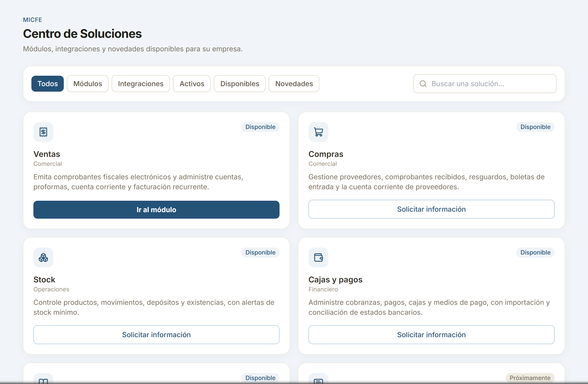Select the Todos filter tab
This screenshot has height=384, width=588.
[48, 84]
